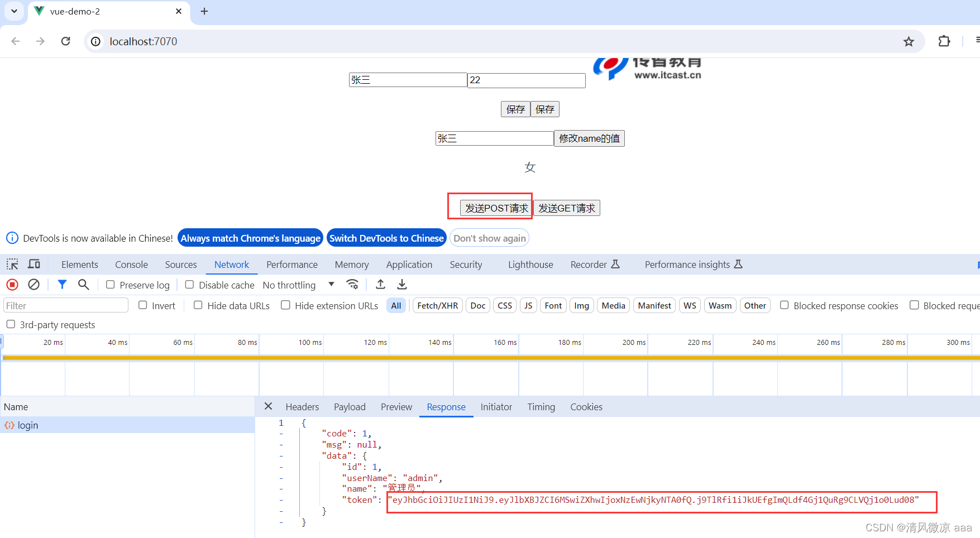This screenshot has width=980, height=538.
Task: Open the No throttling dropdown
Action: click(299, 285)
